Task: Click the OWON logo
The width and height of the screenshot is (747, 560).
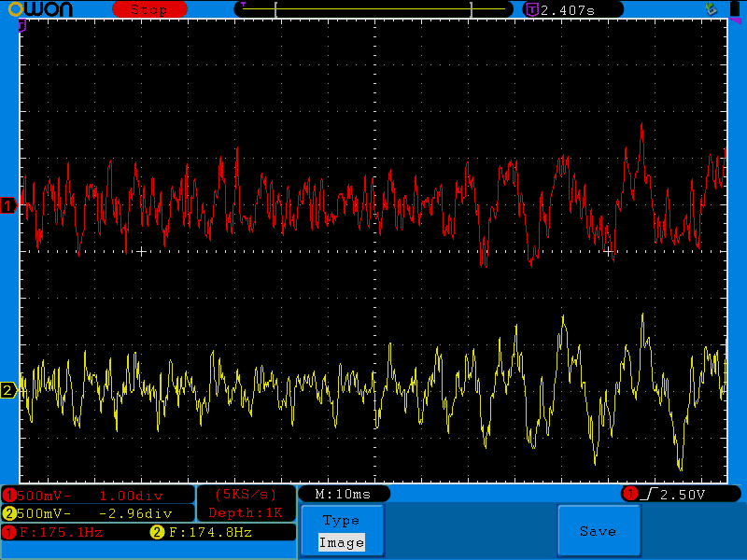Action: (40, 9)
